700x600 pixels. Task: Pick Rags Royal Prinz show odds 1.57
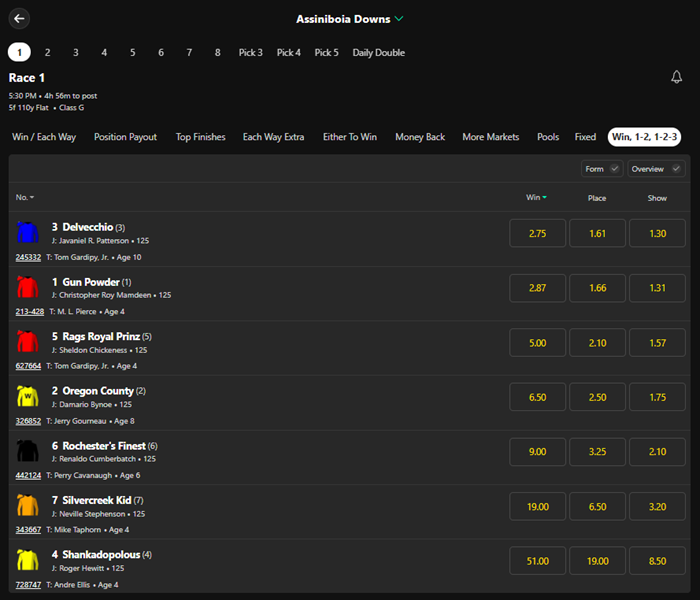click(657, 342)
